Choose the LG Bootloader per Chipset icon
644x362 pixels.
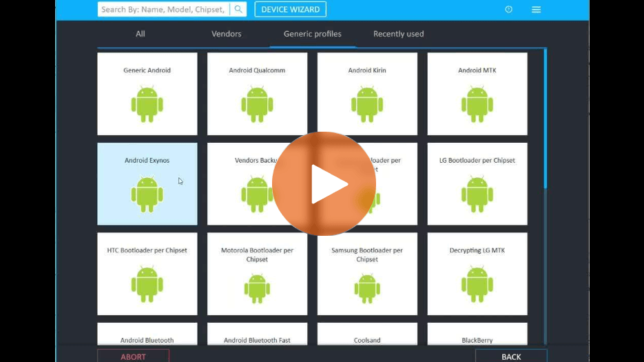tap(477, 194)
